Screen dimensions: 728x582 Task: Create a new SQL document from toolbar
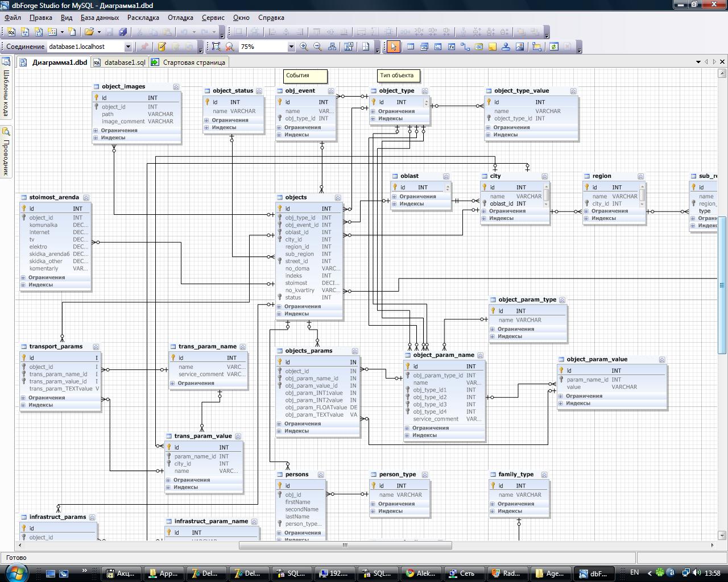[x=11, y=32]
